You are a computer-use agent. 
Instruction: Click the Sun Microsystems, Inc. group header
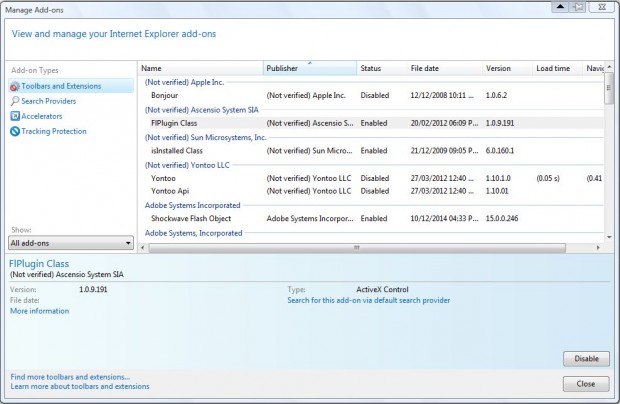[x=206, y=138]
